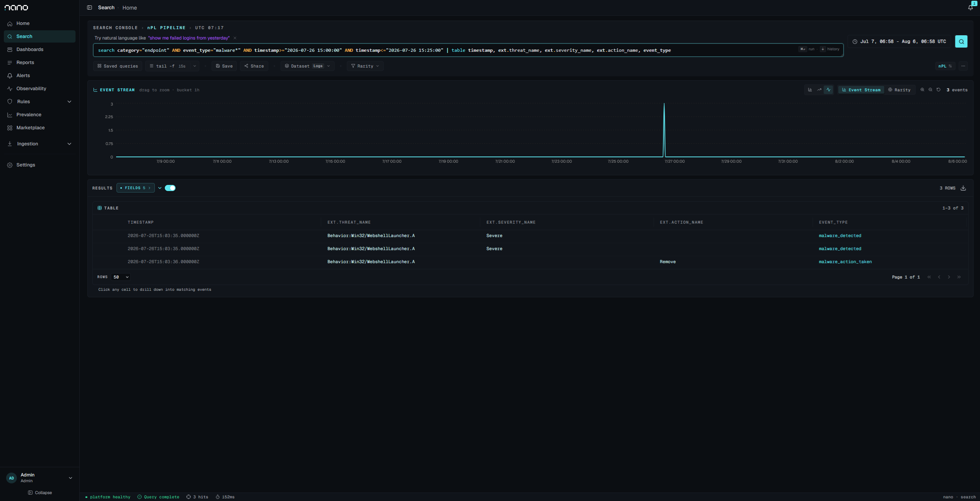The image size is (980, 501).
Task: Open Reports from sidebar
Action: 39,63
